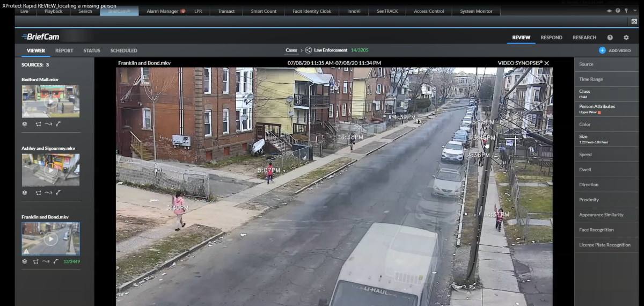Image resolution: width=644 pixels, height=306 pixels.
Task: Click the ADD VIDEO button label
Action: tap(620, 50)
